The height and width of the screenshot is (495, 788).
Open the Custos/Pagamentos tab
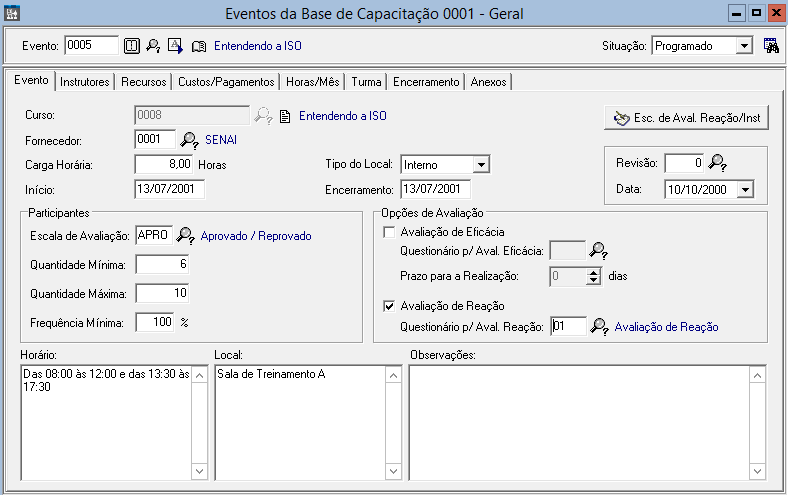click(x=226, y=82)
